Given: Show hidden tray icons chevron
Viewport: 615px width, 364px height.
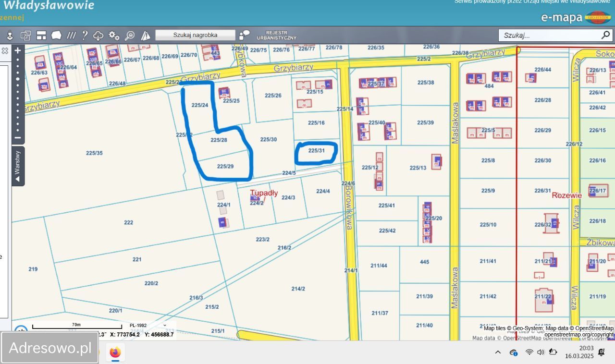Looking at the screenshot, I should click(x=498, y=352).
